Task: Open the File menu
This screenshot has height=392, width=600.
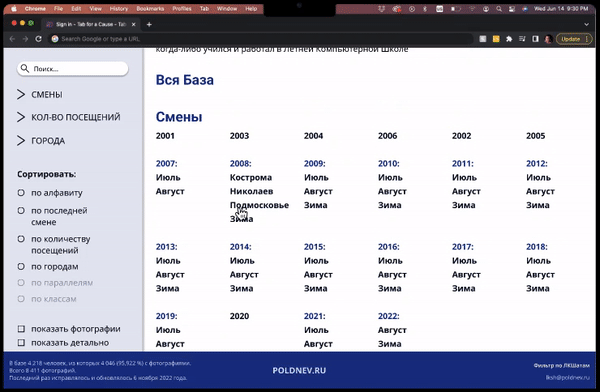Action: coord(59,8)
